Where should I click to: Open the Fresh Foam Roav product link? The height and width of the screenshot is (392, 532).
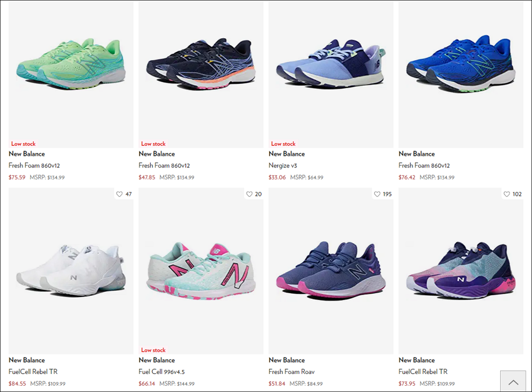click(292, 371)
